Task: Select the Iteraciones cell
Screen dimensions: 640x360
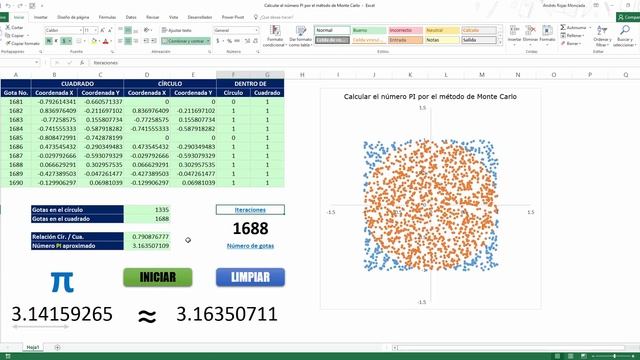Action: [250, 210]
